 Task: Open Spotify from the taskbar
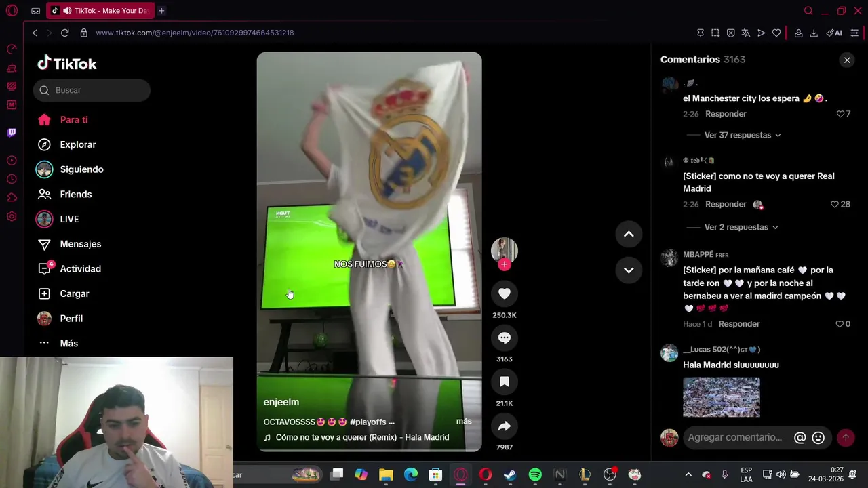(x=535, y=474)
